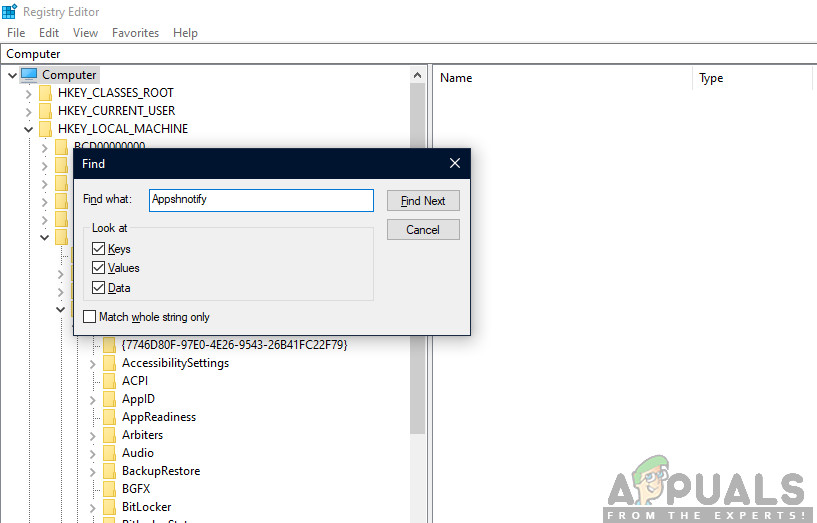Click the AppReadiness folder icon
Image resolution: width=817 pixels, height=523 pixels.
(109, 417)
